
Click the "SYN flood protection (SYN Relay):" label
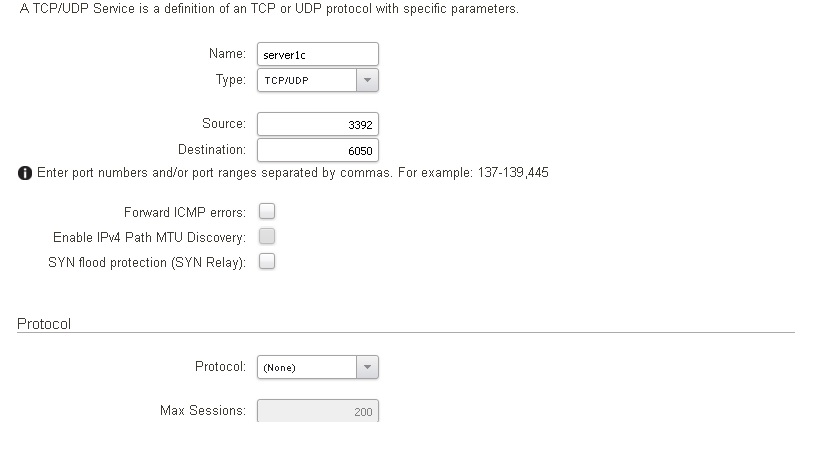[147, 262]
